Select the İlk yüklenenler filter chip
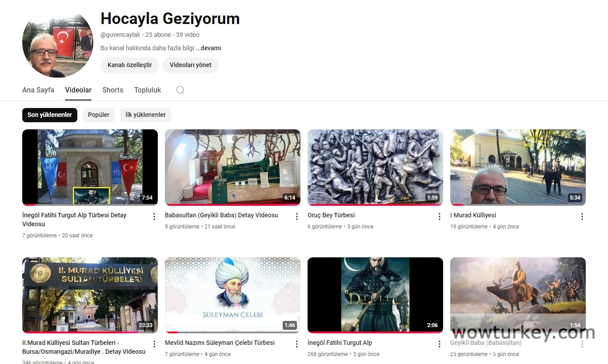The image size is (608, 364). click(145, 115)
